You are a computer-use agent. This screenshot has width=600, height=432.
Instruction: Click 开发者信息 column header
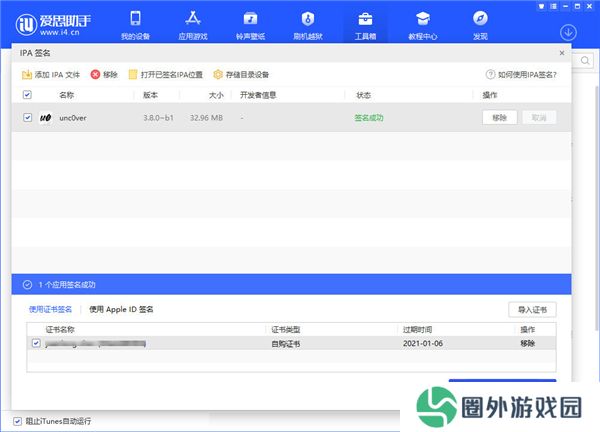(258, 95)
